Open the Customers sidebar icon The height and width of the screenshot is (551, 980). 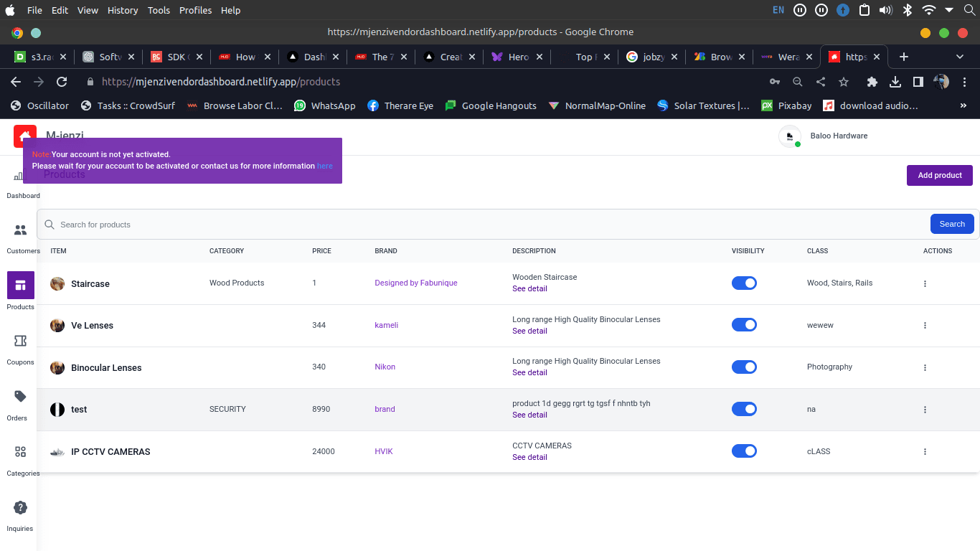tap(20, 230)
